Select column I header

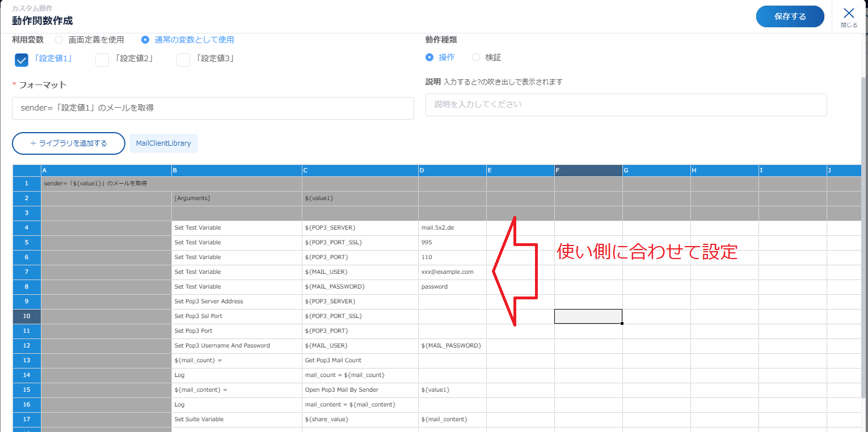[793, 171]
